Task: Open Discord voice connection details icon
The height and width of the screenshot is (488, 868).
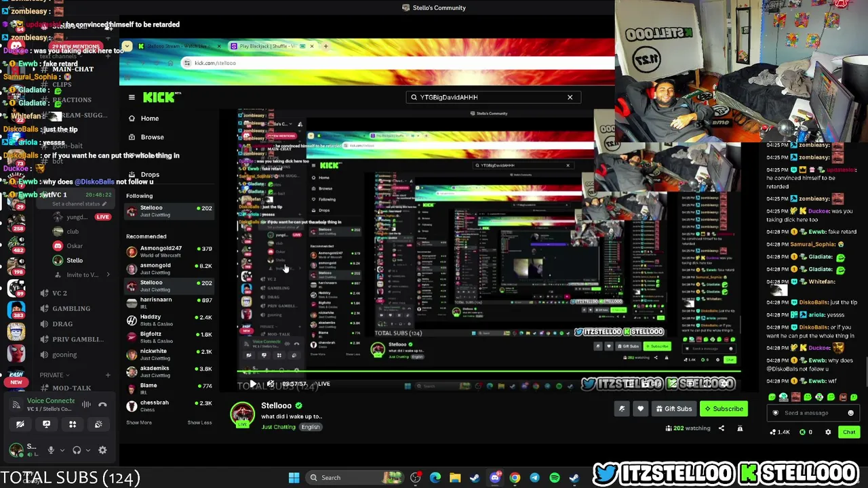Action: [16, 405]
